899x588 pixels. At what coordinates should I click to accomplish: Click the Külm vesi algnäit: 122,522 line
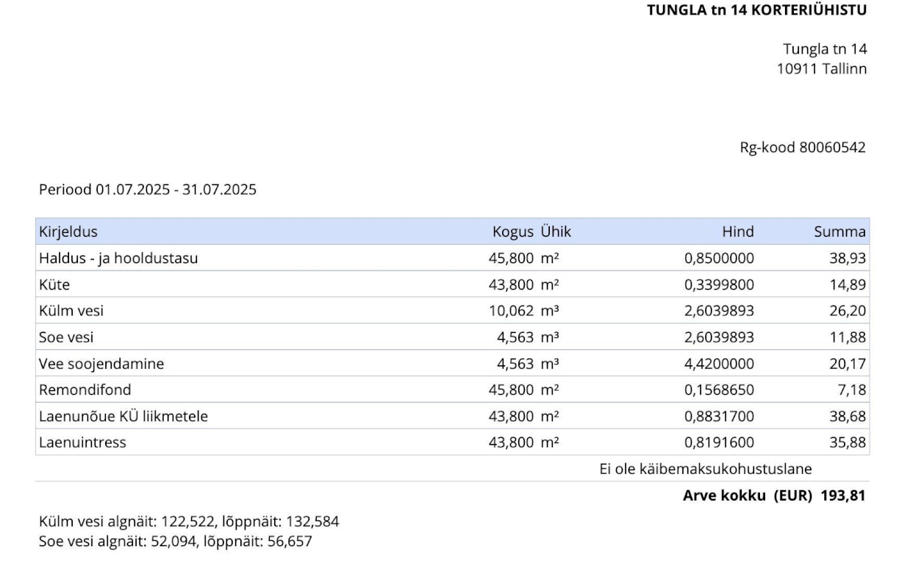click(189, 522)
